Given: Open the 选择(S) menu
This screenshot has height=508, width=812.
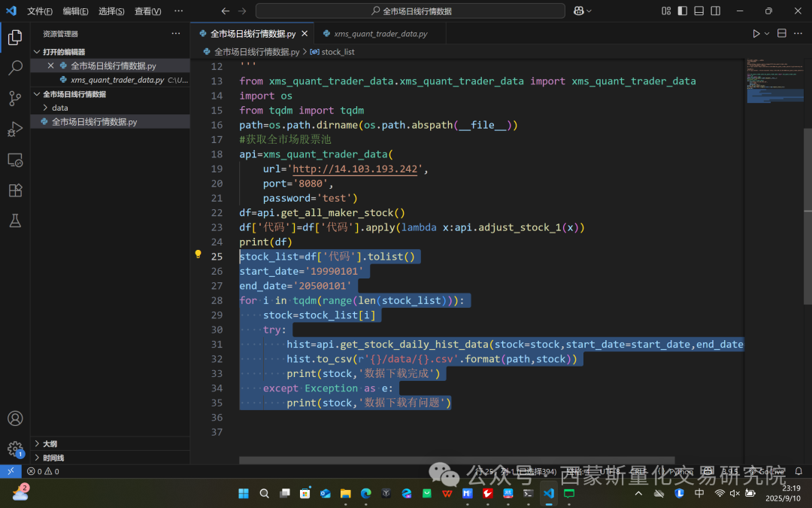Looking at the screenshot, I should click(x=111, y=11).
